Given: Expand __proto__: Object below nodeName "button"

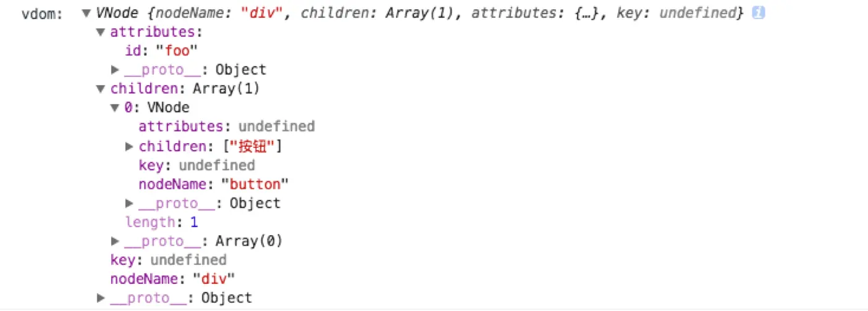Looking at the screenshot, I should [129, 203].
